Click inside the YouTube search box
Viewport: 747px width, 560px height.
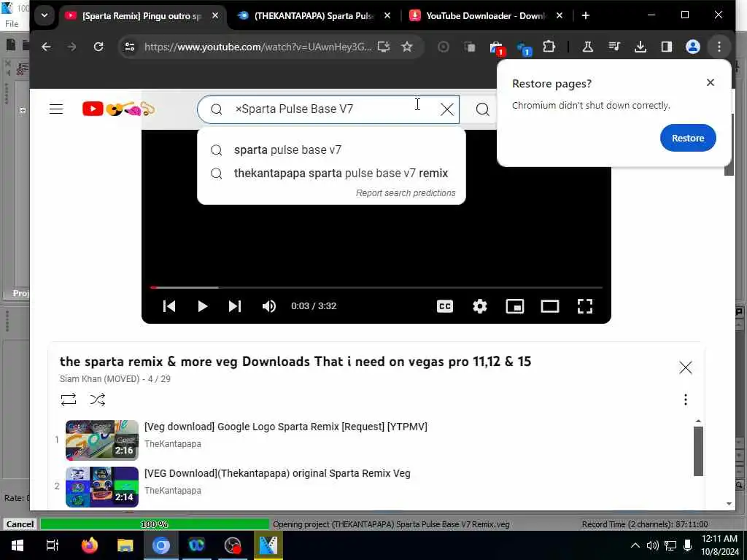coord(329,109)
